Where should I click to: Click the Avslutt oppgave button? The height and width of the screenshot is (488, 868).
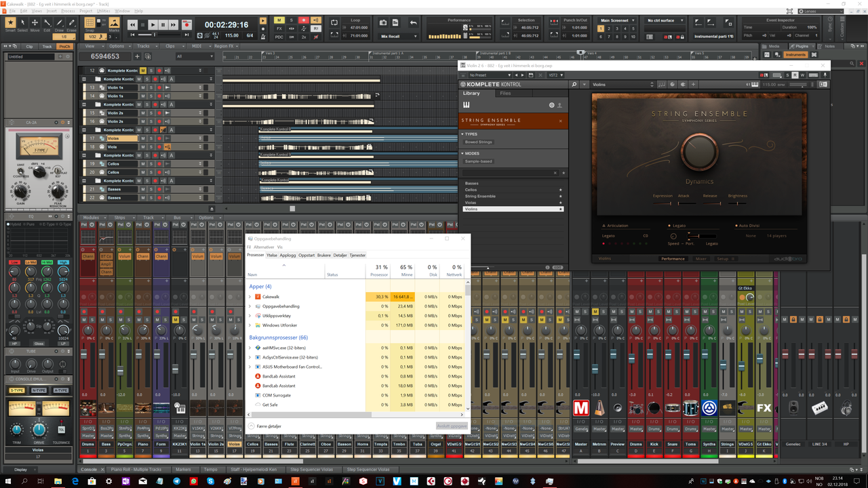click(451, 426)
